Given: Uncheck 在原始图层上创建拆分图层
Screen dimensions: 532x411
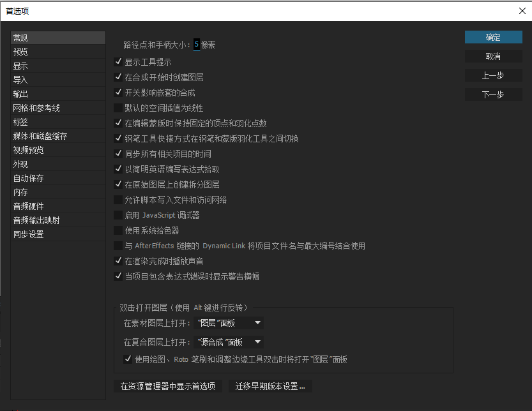Looking at the screenshot, I should point(118,184).
